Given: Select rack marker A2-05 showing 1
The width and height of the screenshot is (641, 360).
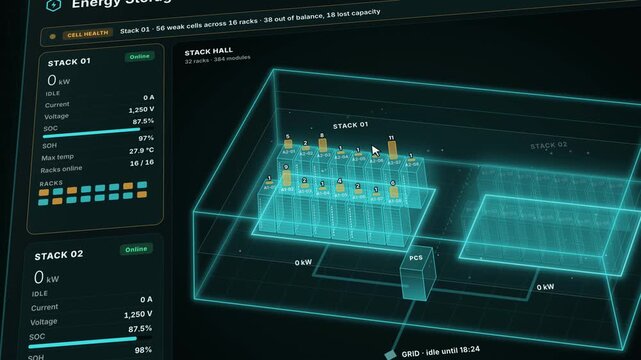Looking at the screenshot, I should (358, 154).
